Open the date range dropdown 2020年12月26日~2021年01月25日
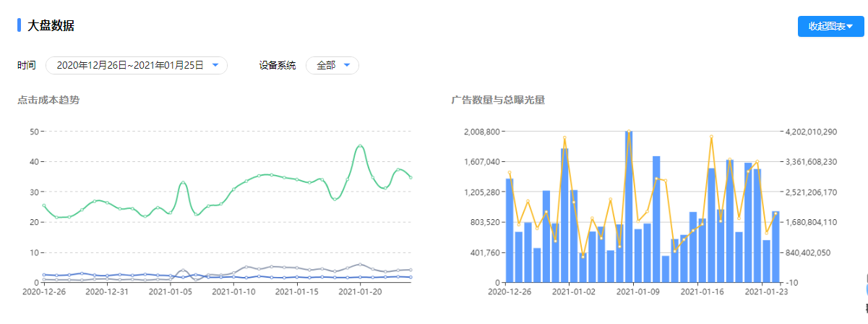Screen dimensions: 868x324 137,66
